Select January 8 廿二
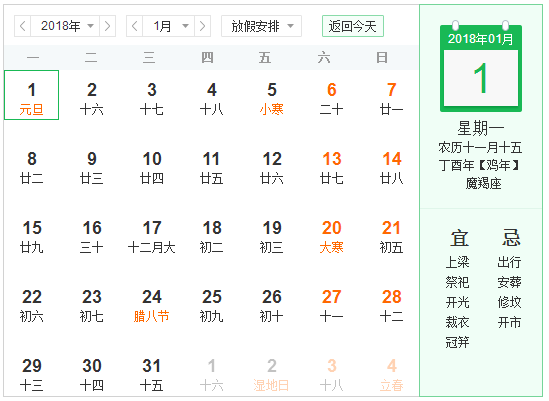Image resolution: width=549 pixels, height=401 pixels. 32,167
